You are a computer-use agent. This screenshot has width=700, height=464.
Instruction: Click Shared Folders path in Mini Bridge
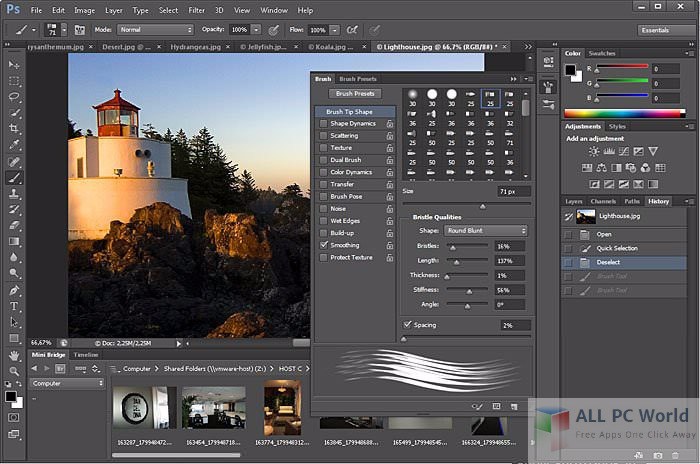pyautogui.click(x=215, y=369)
